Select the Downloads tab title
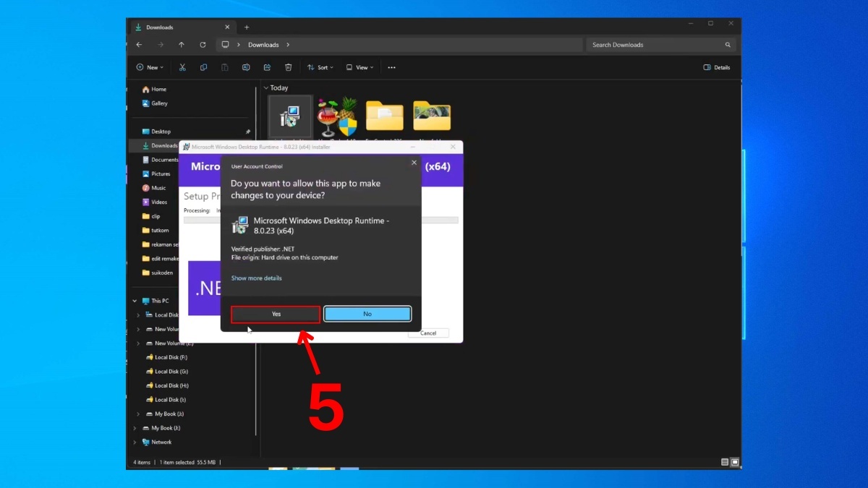868x488 pixels. click(x=159, y=27)
